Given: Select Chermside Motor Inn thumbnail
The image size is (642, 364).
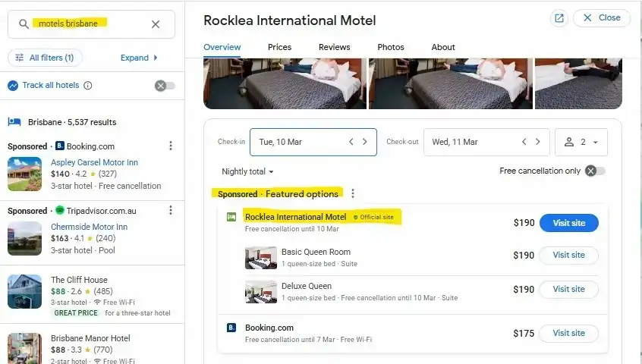Looking at the screenshot, I should (x=24, y=238).
